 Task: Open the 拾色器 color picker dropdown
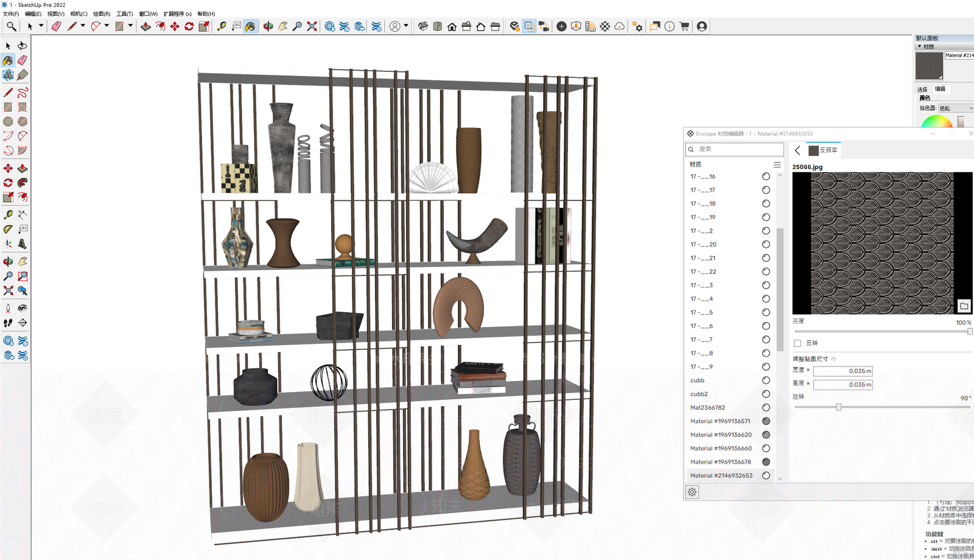pyautogui.click(x=956, y=108)
